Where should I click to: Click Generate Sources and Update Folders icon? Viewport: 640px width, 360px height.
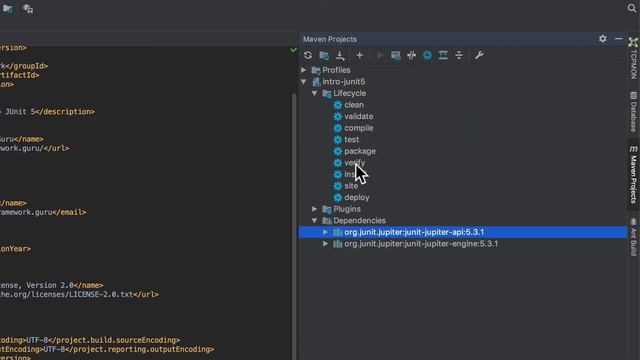point(324,55)
